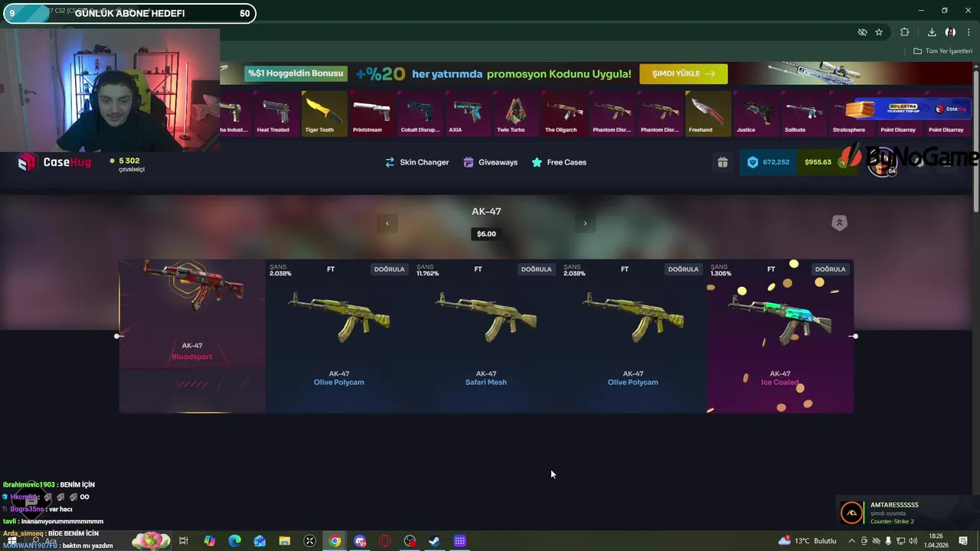Collapse the results panel with double-chevron

(839, 223)
